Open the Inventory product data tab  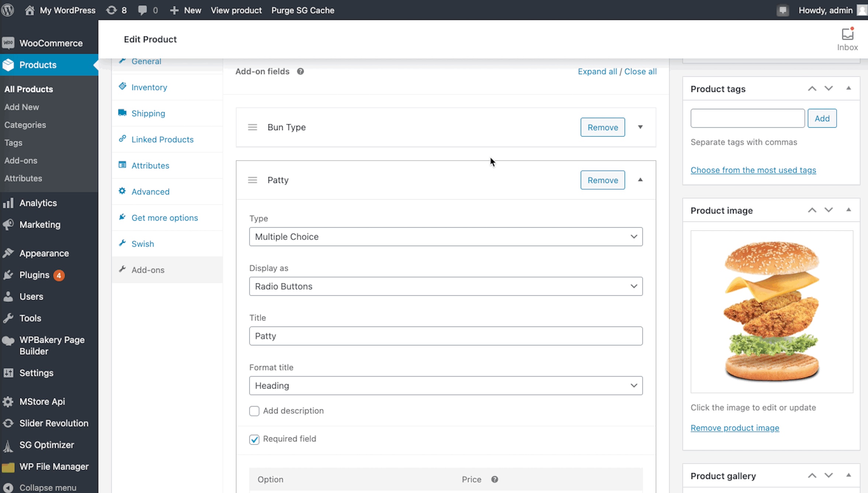[x=149, y=87]
